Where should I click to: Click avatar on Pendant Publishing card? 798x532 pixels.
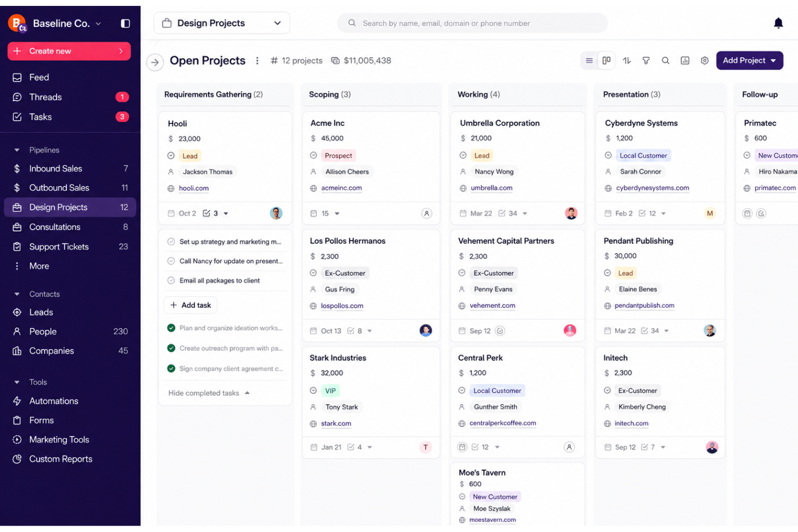pyautogui.click(x=710, y=330)
